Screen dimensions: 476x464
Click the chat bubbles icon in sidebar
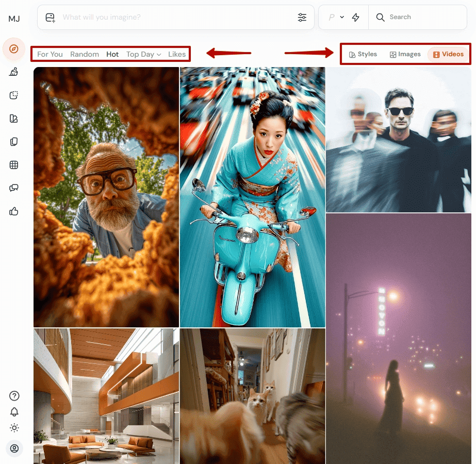(14, 188)
